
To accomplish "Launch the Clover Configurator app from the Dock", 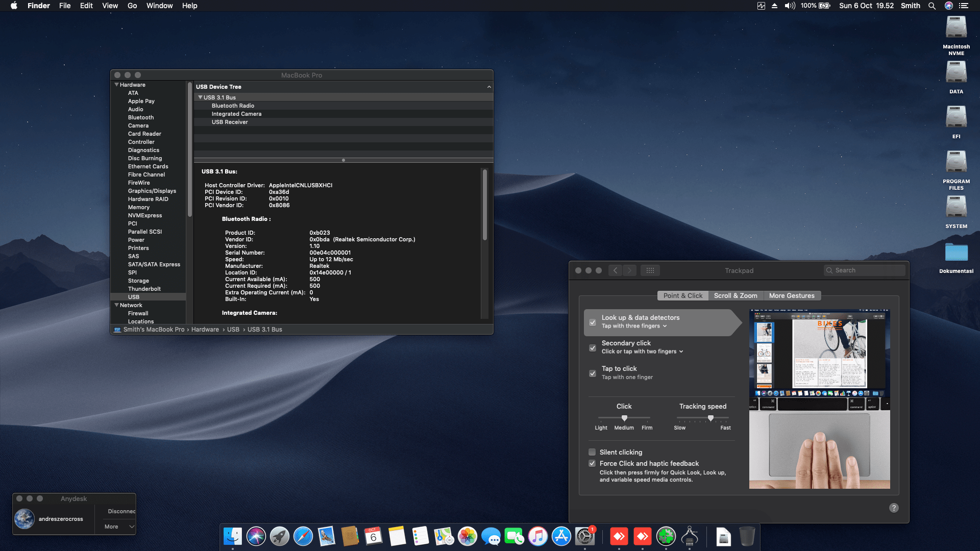I will (x=666, y=537).
